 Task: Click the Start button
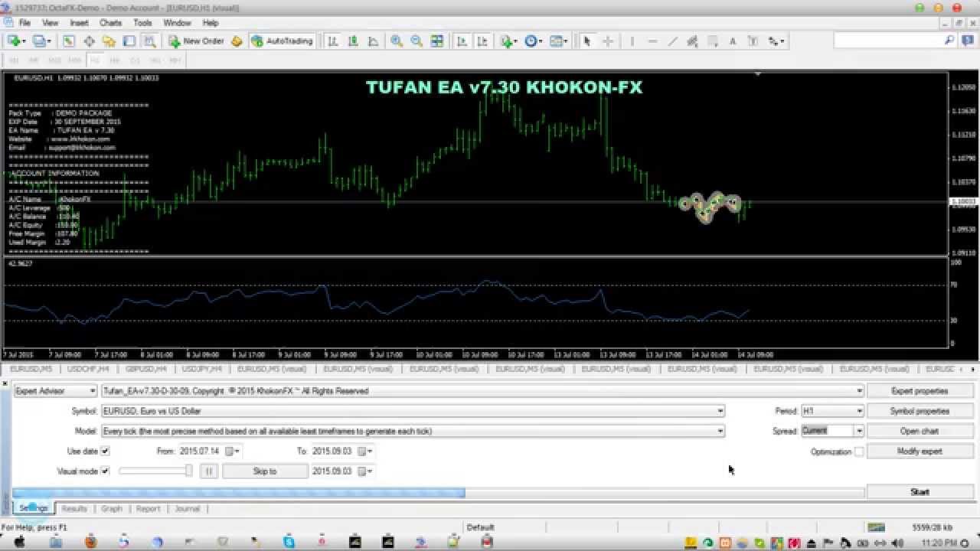pos(920,491)
